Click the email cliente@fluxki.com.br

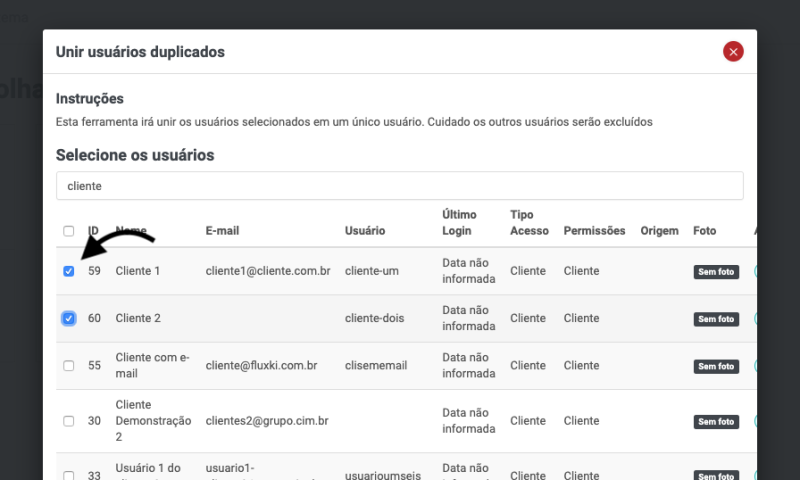tap(262, 366)
